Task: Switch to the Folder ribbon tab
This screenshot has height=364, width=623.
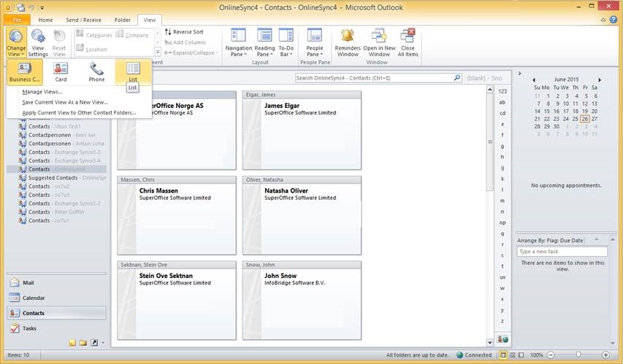Action: (x=123, y=20)
